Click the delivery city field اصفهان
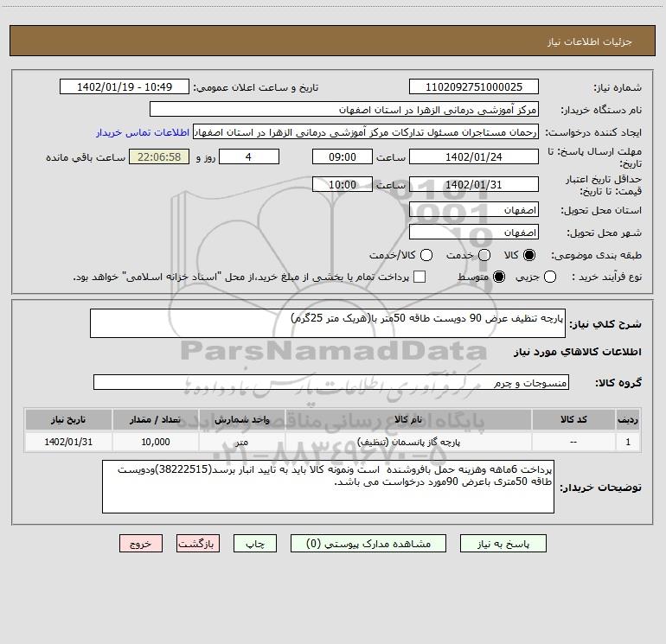This screenshot has width=666, height=644. click(x=474, y=233)
